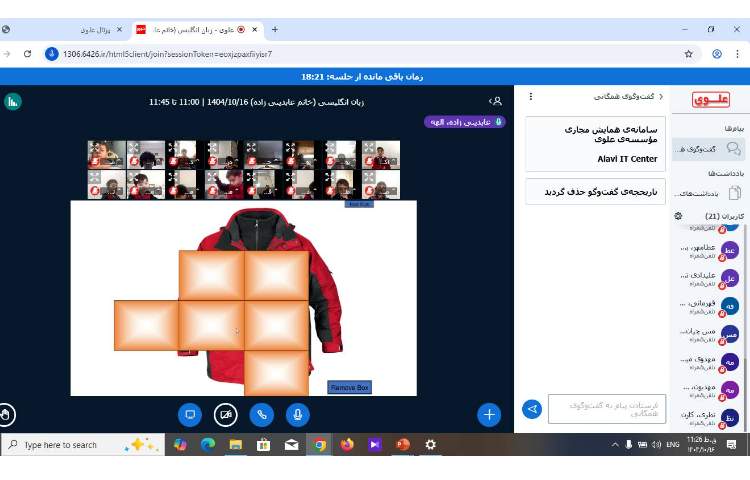Open the last webcam thumbnail in the bottom row
The height and width of the screenshot is (480, 750).
pyautogui.click(x=381, y=185)
